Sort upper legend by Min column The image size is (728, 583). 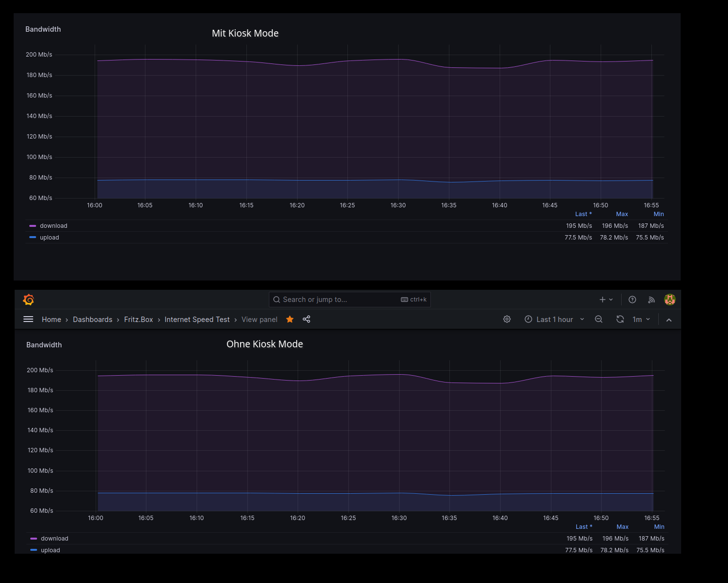(x=659, y=214)
